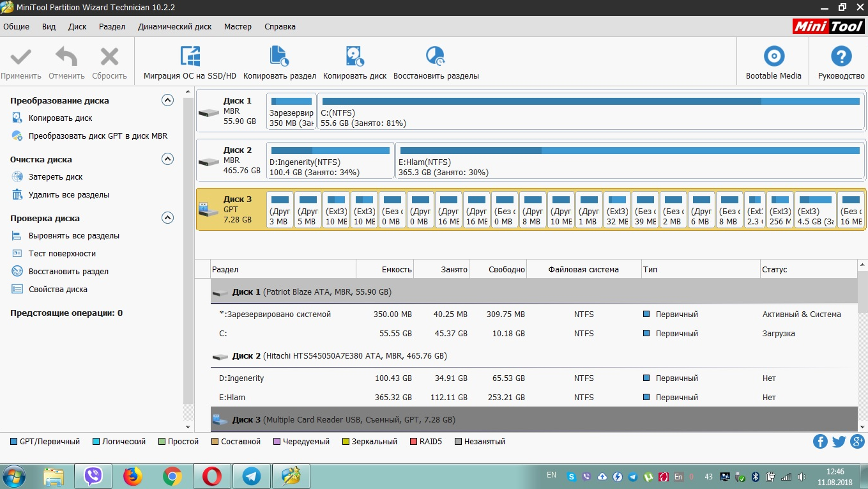Run the Surface Test action
Image resolution: width=868 pixels, height=489 pixels.
tap(62, 254)
